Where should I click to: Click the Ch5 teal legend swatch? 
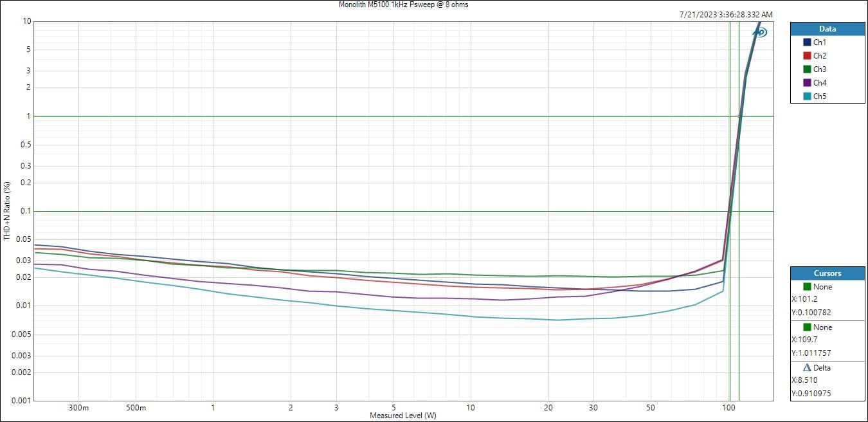point(807,96)
